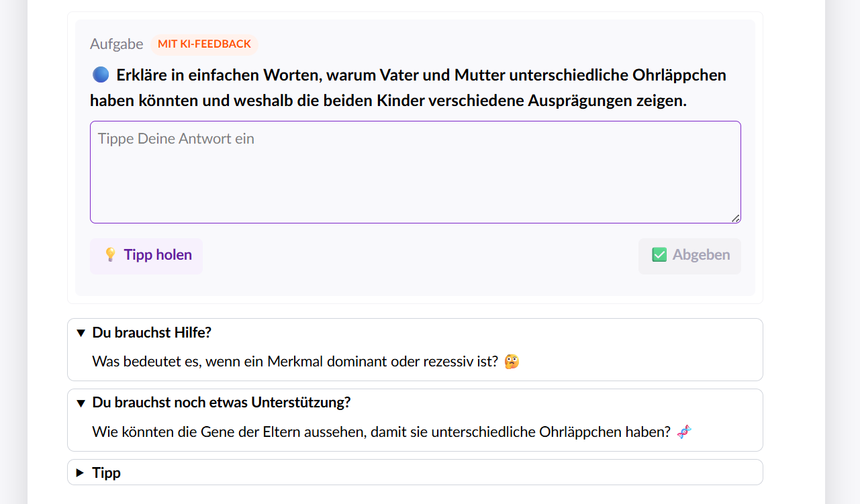Image resolution: width=860 pixels, height=504 pixels.
Task: Open the "Tipp" heading label
Action: tap(107, 473)
